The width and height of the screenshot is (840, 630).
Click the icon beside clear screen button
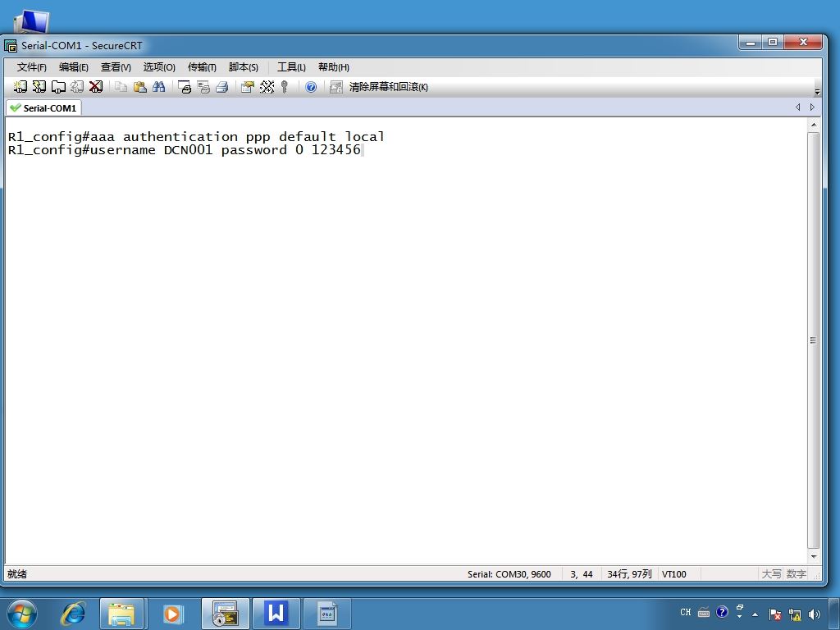pos(336,87)
